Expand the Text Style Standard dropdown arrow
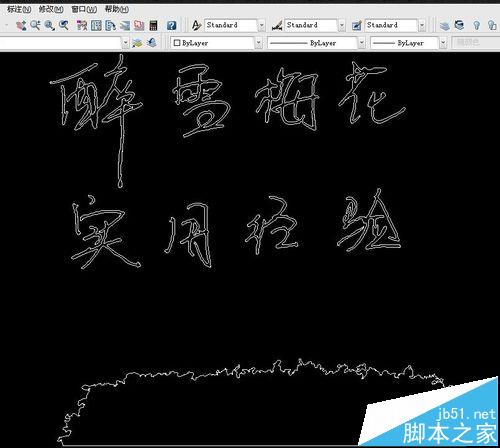Image resolution: width=500 pixels, height=448 pixels. [261, 25]
